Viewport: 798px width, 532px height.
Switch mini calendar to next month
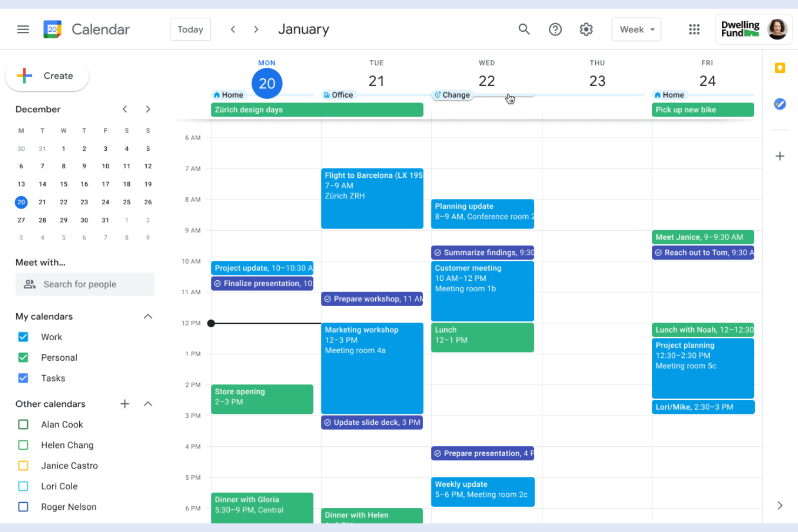coord(148,109)
